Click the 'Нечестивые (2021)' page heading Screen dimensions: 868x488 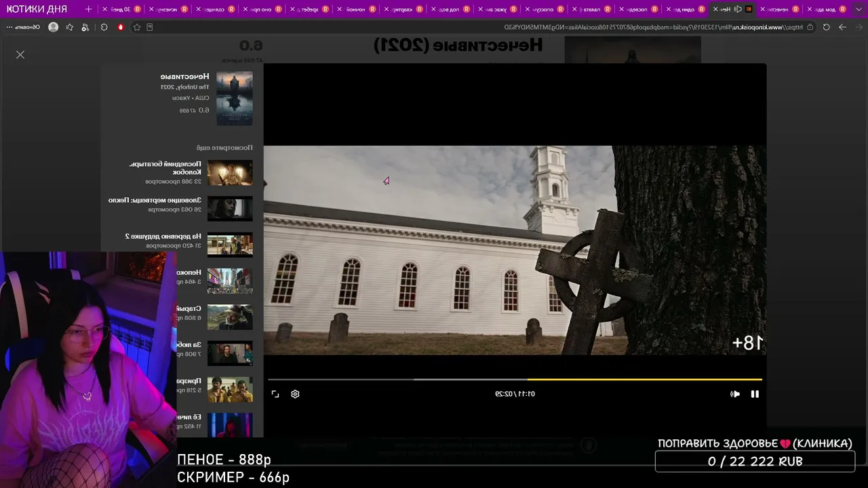pos(458,45)
